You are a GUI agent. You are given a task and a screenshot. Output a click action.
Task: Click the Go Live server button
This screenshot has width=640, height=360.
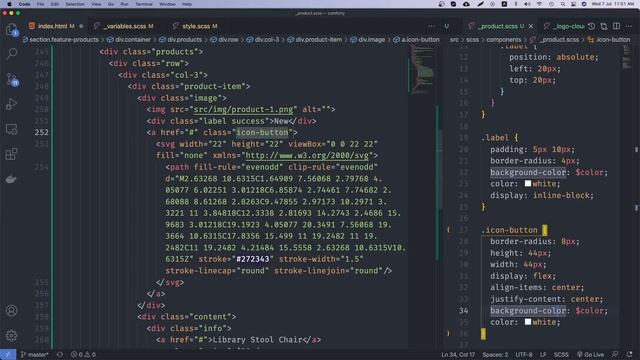click(590, 354)
